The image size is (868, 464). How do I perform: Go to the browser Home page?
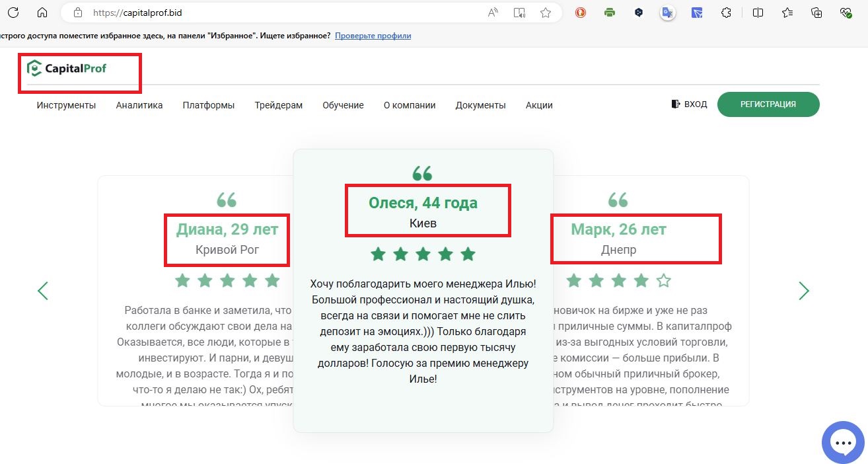click(x=42, y=13)
